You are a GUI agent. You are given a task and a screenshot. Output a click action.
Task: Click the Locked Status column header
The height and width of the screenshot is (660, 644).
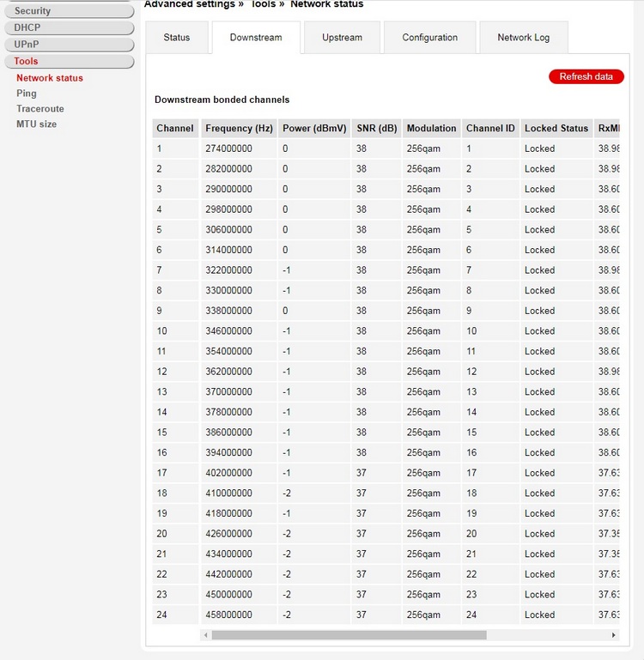(x=556, y=129)
